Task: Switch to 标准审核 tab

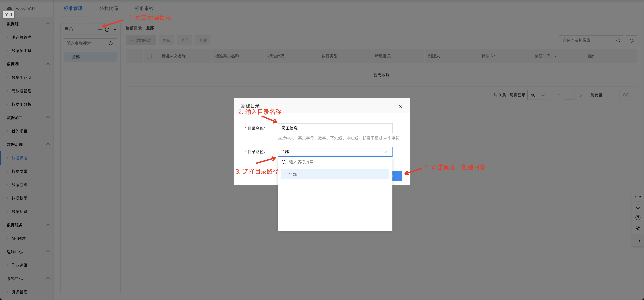Action: (144, 9)
